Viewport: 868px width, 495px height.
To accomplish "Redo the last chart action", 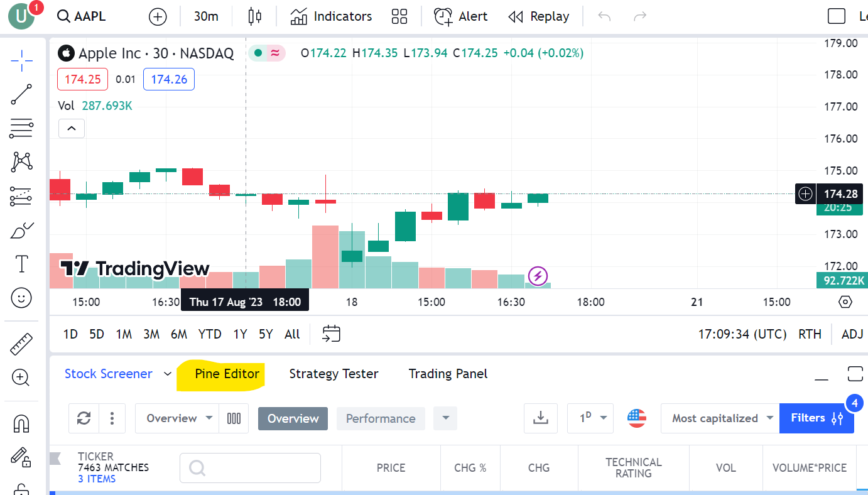I will tap(640, 16).
